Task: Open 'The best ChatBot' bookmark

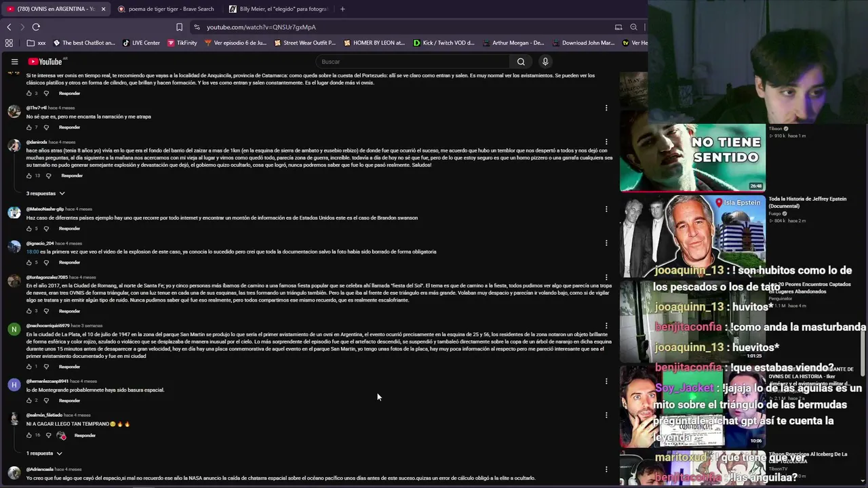Action: pyautogui.click(x=84, y=43)
